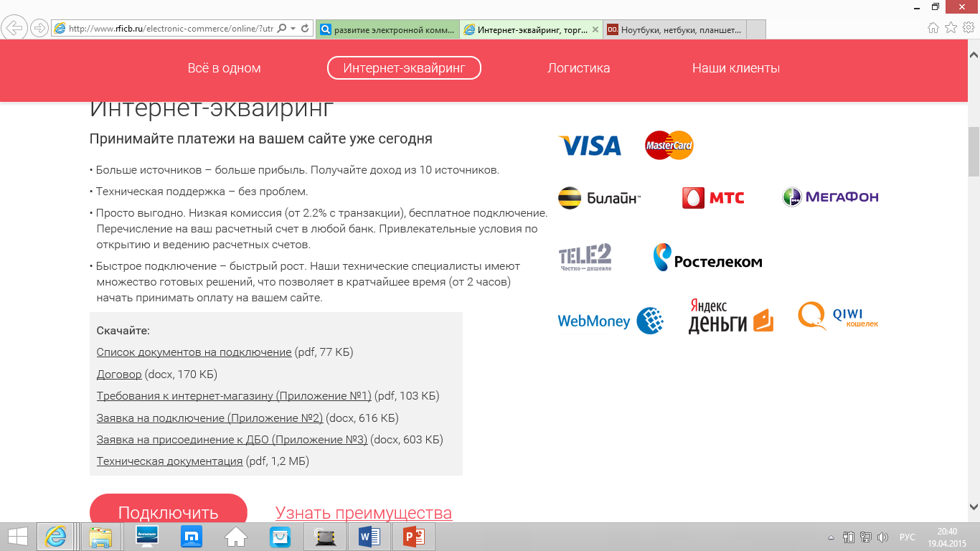Switch to 'Ноутбуки, нетбуки, планшет...' tab
The height and width of the screenshot is (551, 980).
pos(674,29)
